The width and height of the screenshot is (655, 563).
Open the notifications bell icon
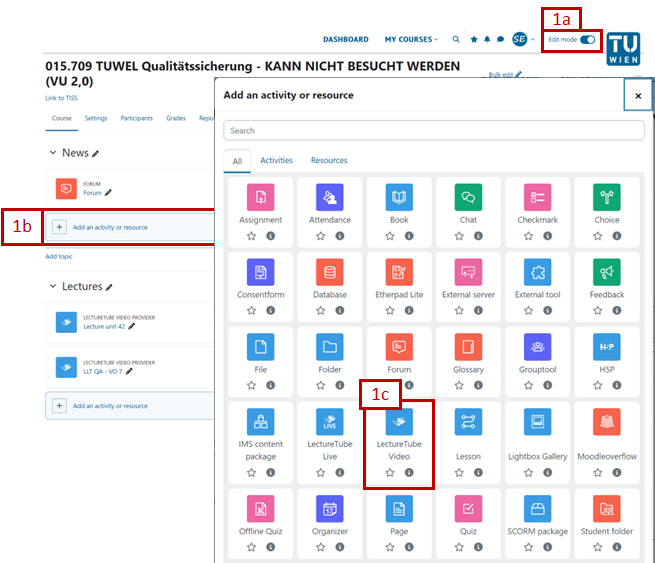click(x=487, y=39)
